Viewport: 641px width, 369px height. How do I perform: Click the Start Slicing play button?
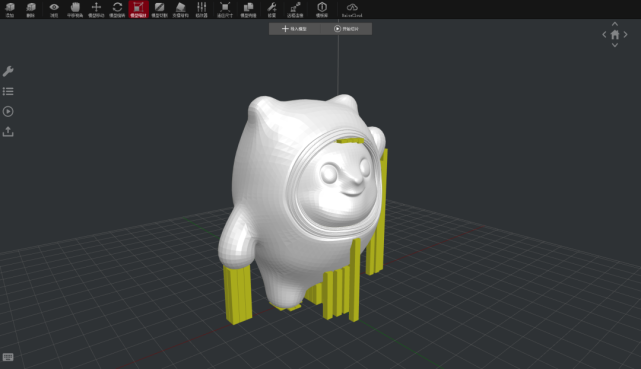346,29
